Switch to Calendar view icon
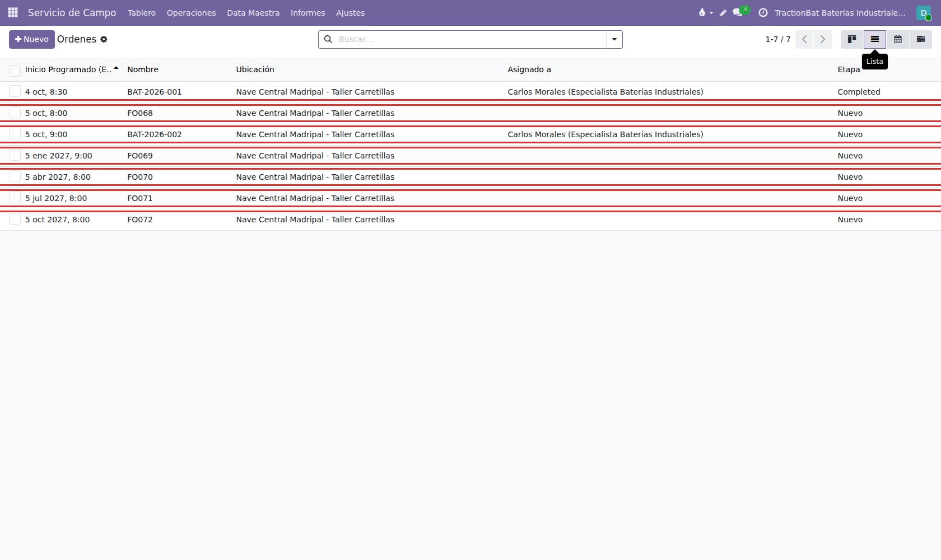The image size is (941, 560). pyautogui.click(x=898, y=39)
